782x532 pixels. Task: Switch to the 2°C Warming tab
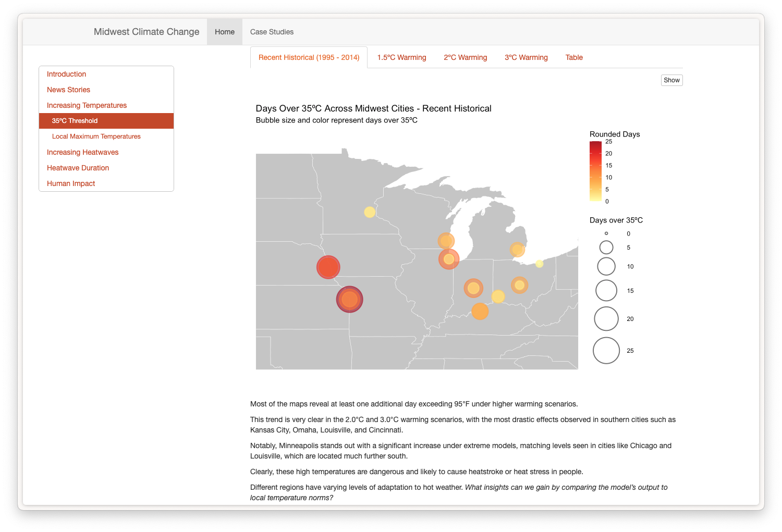point(465,57)
